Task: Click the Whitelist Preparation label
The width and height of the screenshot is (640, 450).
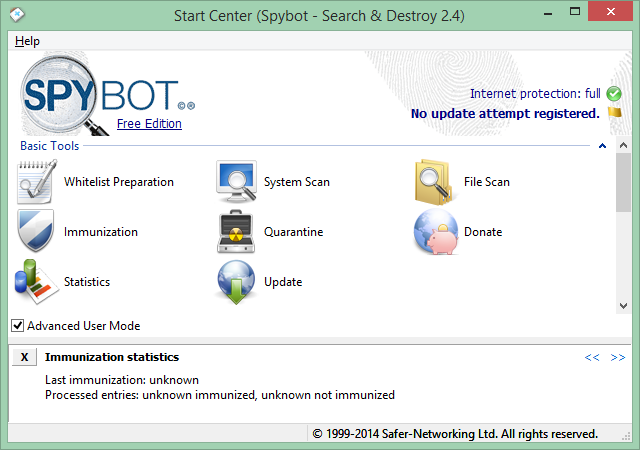Action: tap(119, 182)
